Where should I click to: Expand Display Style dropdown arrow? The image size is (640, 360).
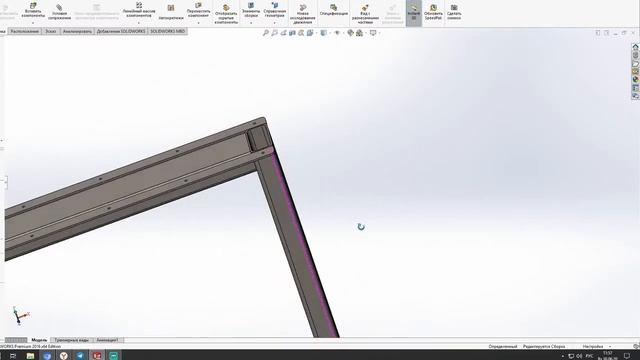pos(330,33)
